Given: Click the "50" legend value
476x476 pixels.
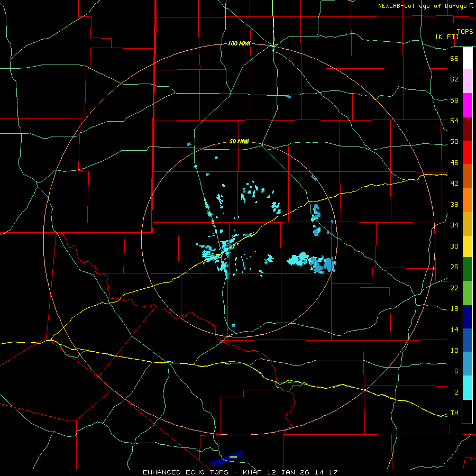Looking at the screenshot, I should 454,142.
